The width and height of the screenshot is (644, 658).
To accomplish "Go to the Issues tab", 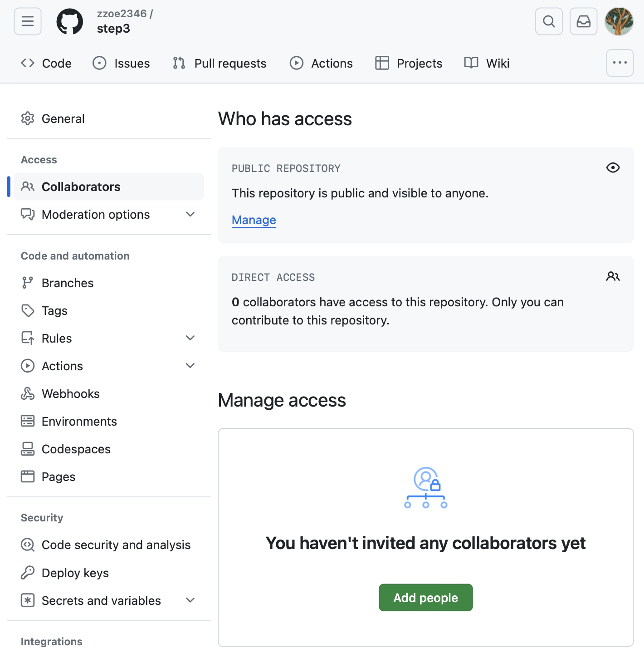I will point(121,63).
